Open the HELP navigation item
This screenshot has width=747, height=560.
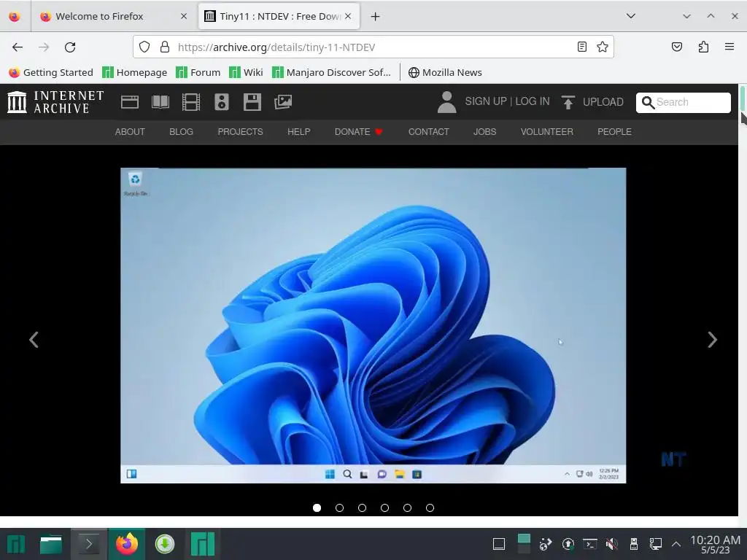298,132
